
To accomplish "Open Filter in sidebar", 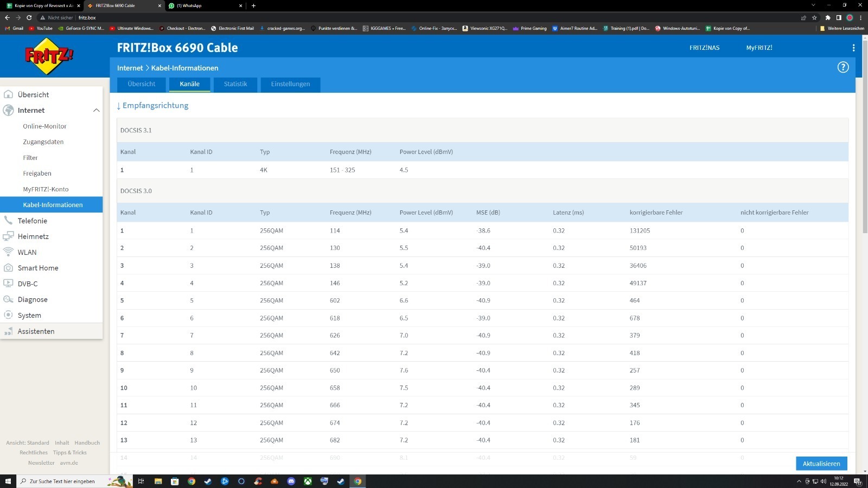I will pyautogui.click(x=30, y=158).
